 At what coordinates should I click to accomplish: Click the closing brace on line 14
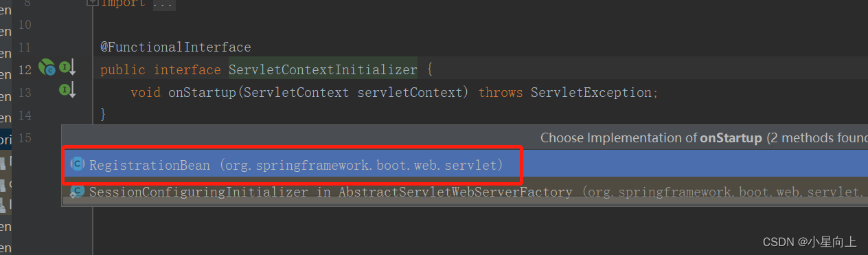point(104,114)
